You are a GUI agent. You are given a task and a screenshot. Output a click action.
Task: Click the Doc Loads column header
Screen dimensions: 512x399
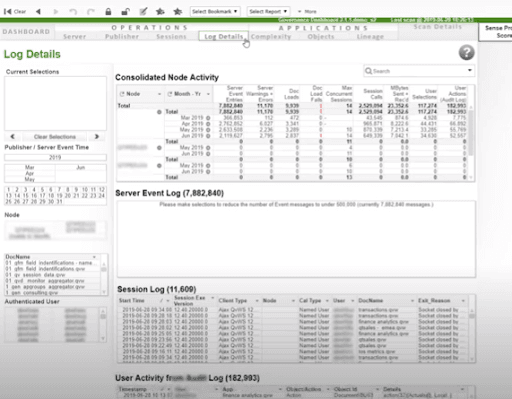(x=292, y=94)
